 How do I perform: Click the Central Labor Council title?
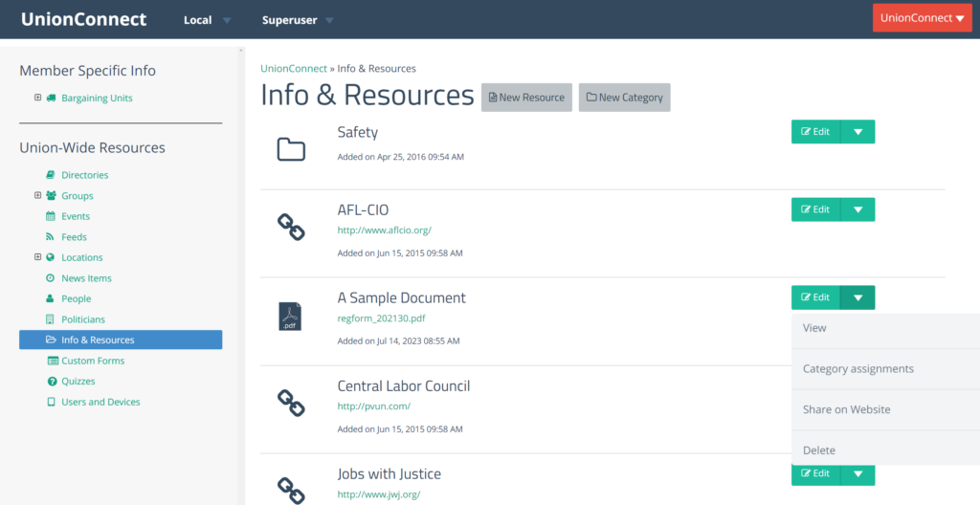[x=404, y=386]
